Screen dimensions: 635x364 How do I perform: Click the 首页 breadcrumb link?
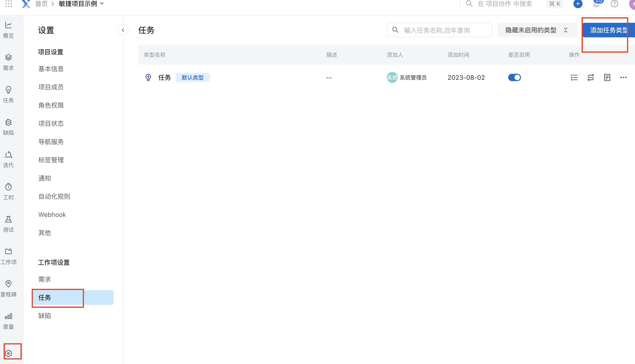[41, 4]
